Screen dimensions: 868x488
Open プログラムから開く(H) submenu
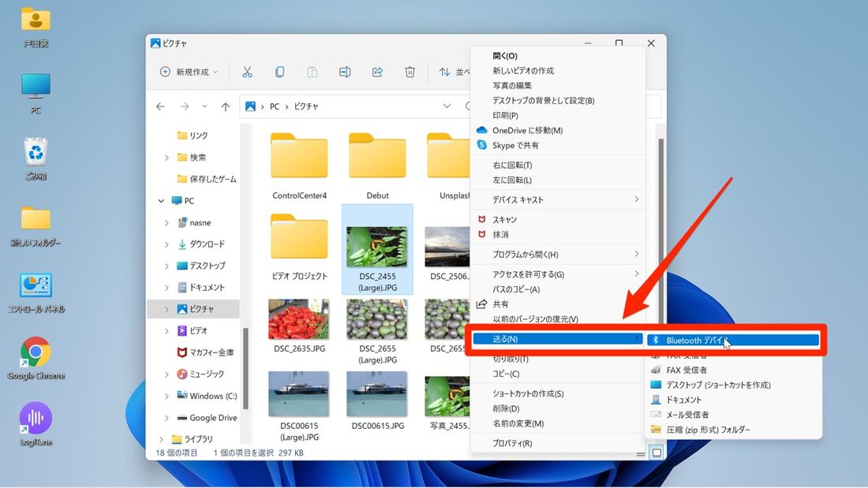(x=558, y=255)
